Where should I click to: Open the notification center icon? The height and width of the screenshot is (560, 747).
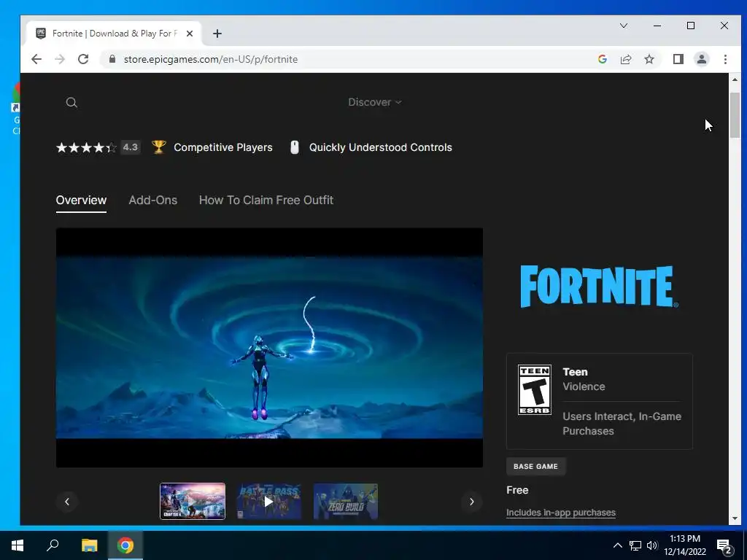tap(724, 546)
